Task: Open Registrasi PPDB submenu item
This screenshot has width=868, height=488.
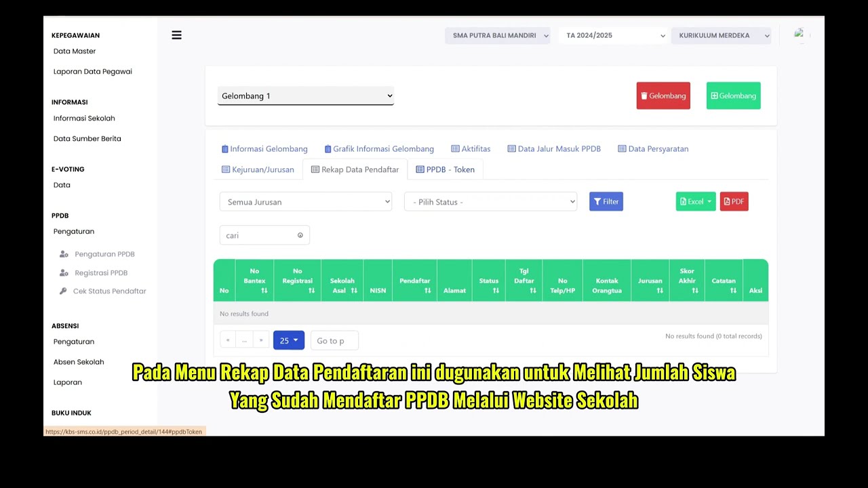Action: 101,272
